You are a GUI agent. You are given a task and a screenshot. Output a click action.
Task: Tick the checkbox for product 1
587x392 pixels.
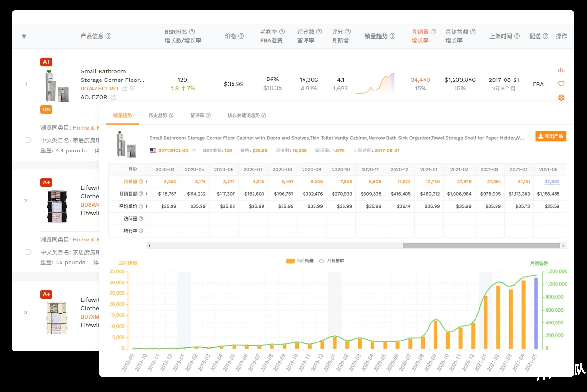[x=28, y=140]
